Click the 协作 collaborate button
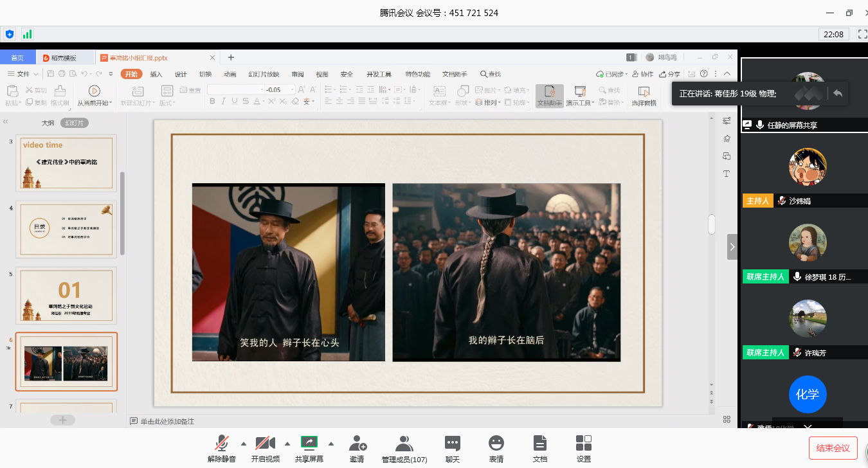 tap(643, 74)
